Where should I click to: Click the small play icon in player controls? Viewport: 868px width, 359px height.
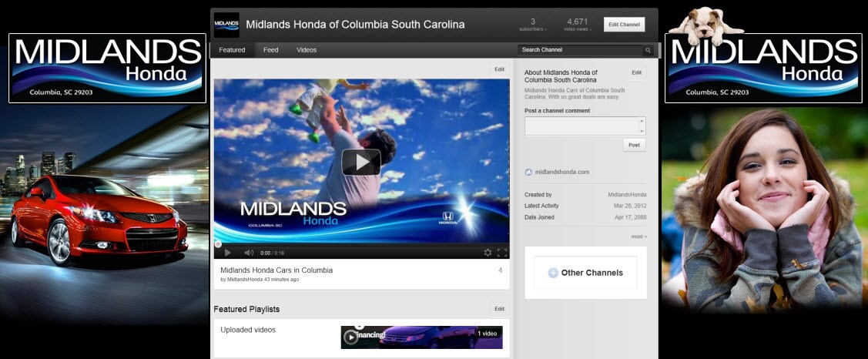point(227,253)
